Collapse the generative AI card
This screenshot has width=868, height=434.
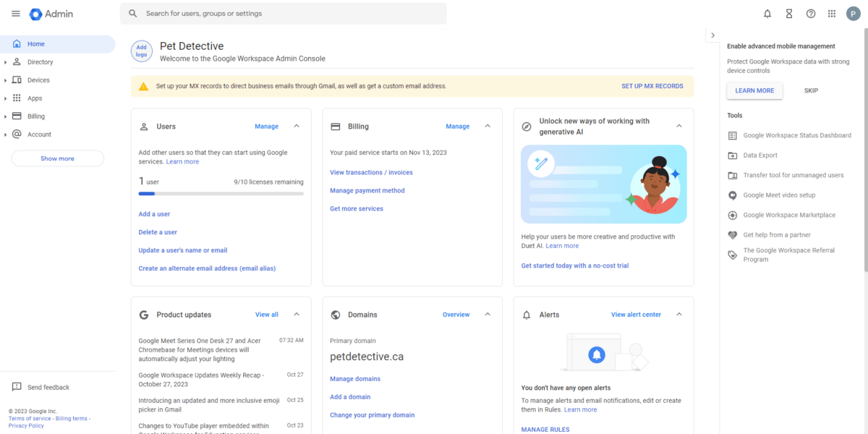click(679, 125)
